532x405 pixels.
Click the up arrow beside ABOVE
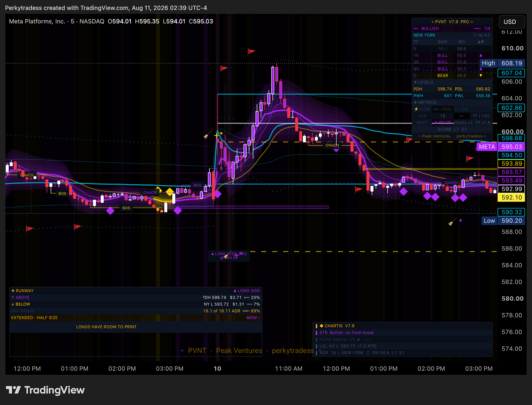click(13, 297)
